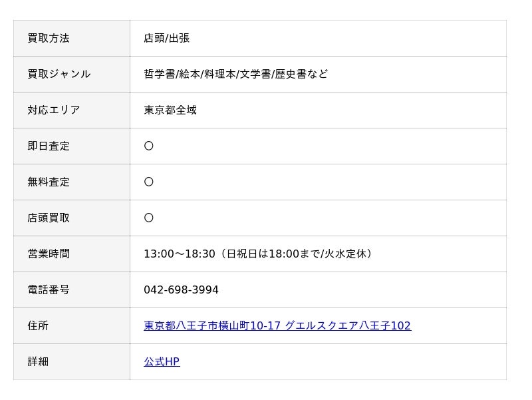Screen dimensions: 532x400
Task: Open the 公式HP link
Action: tap(162, 361)
